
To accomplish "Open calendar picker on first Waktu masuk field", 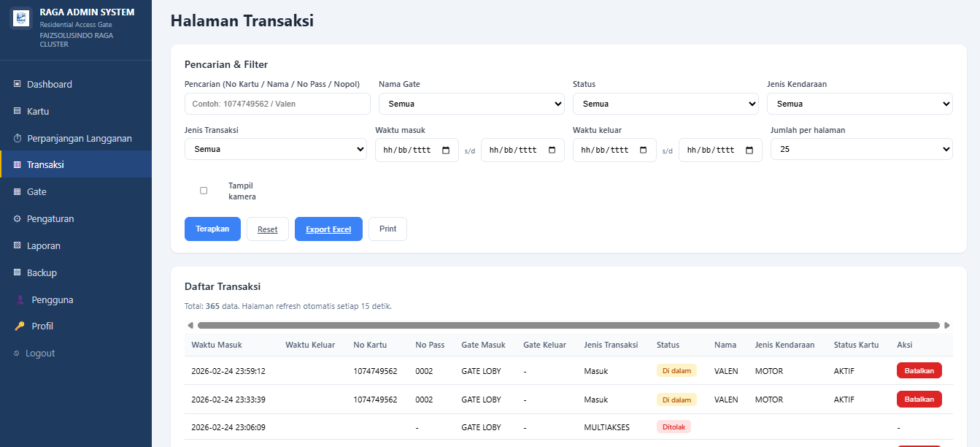I will (x=446, y=150).
